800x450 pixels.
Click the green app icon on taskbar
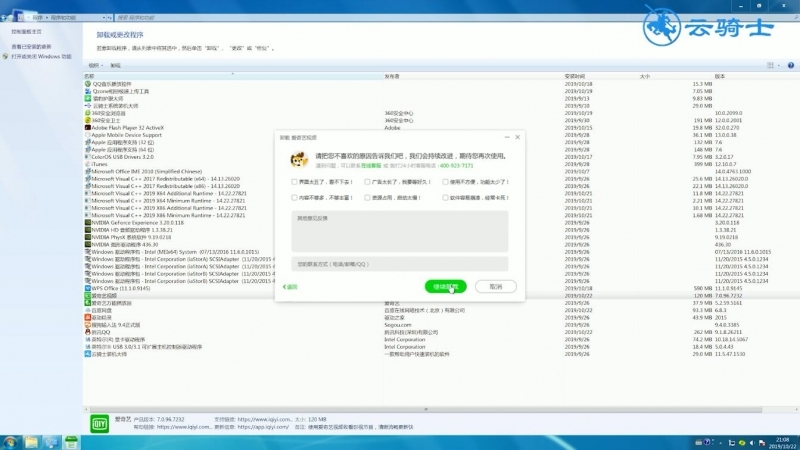coord(71,442)
